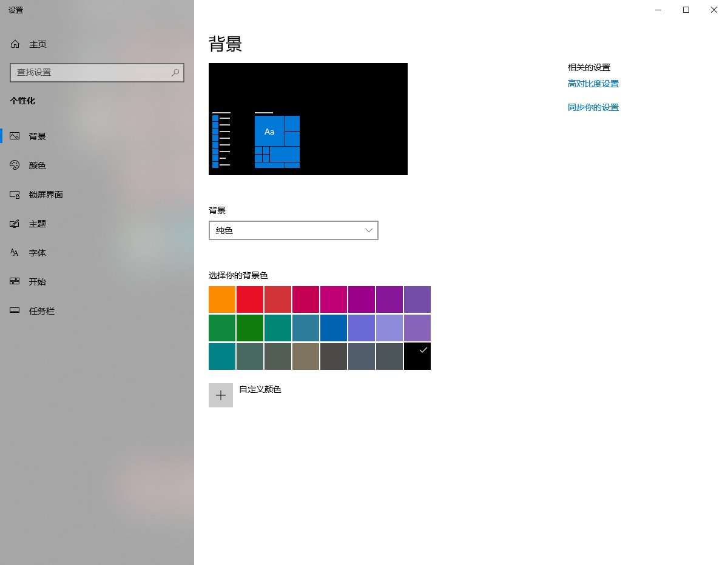
Task: Open the 任务栏 settings page
Action: (x=97, y=311)
